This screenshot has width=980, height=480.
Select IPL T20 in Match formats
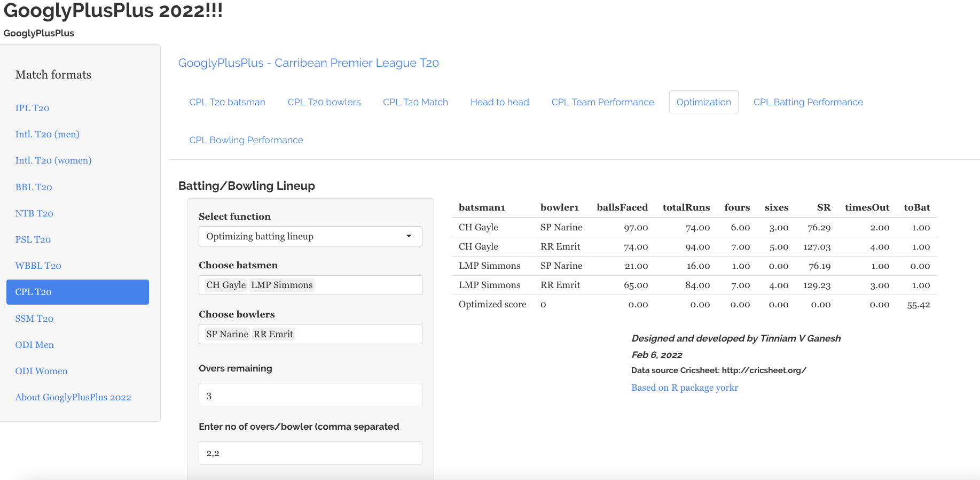pos(32,108)
